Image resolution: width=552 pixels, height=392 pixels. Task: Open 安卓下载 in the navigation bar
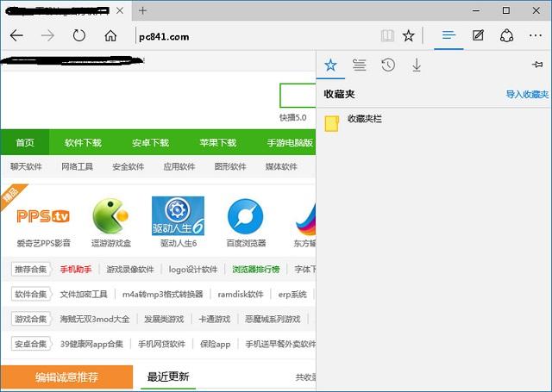pyautogui.click(x=150, y=142)
